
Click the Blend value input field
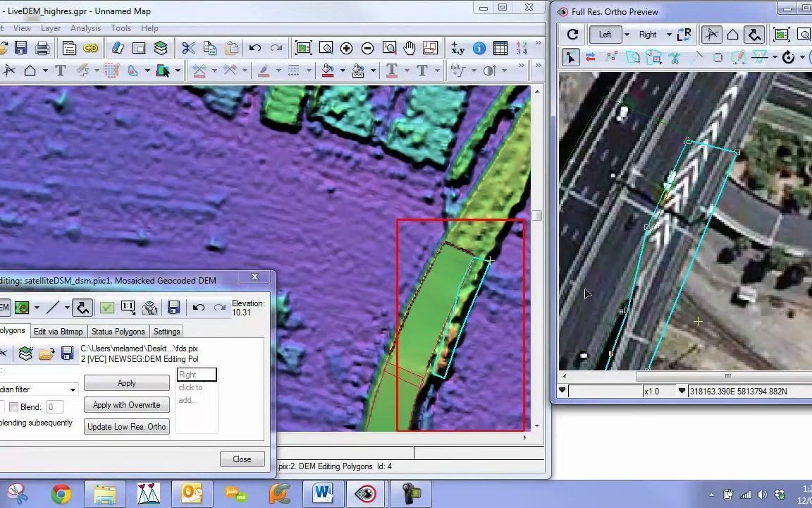54,407
